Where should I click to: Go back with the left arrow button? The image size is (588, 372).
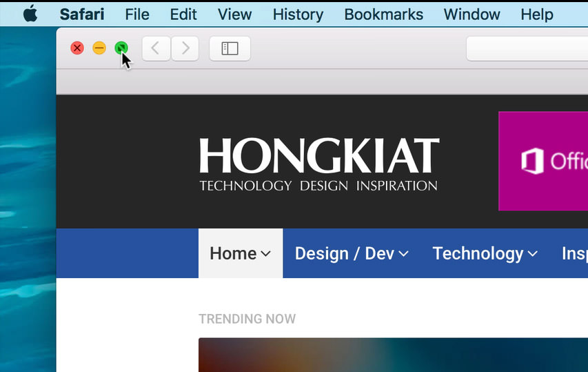[x=156, y=48]
